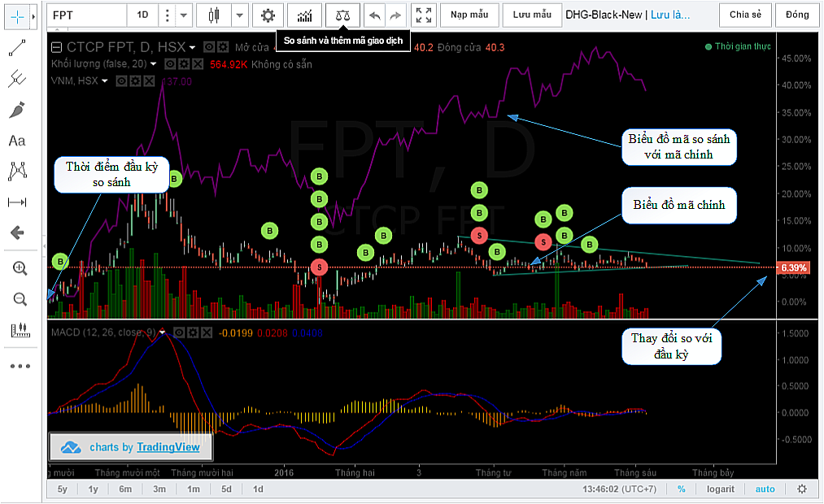Open the Lưu là save-as link
Viewport: 824px width, 504px height.
coord(670,15)
